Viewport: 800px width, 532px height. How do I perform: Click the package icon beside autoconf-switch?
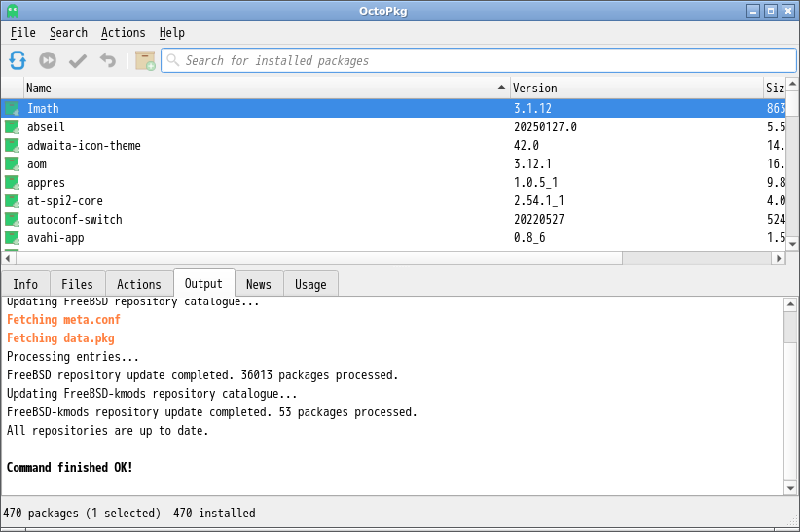point(13,220)
